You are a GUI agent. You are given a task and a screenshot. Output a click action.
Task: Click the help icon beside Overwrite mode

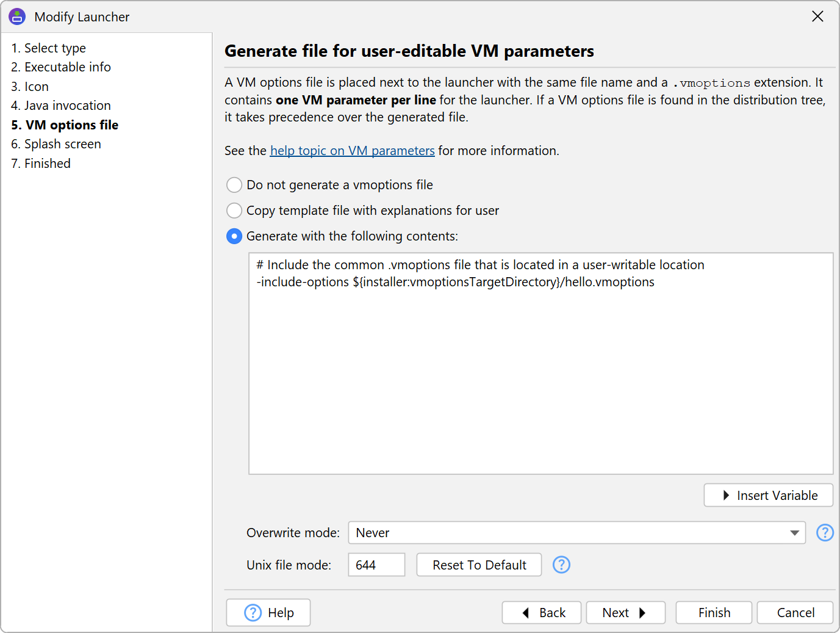(x=825, y=533)
